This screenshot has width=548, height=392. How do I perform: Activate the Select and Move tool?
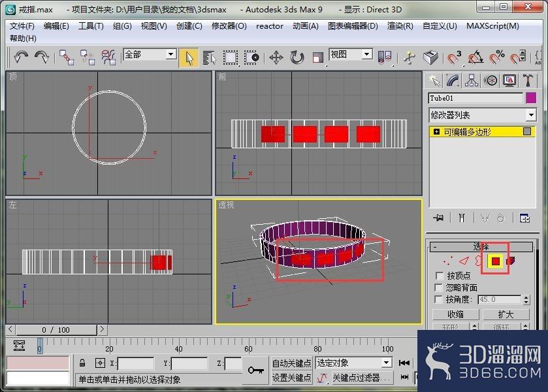(x=276, y=57)
